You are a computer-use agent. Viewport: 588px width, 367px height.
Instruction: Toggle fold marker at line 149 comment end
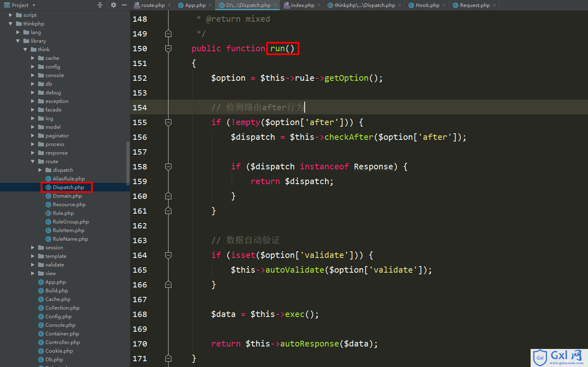pyautogui.click(x=168, y=34)
